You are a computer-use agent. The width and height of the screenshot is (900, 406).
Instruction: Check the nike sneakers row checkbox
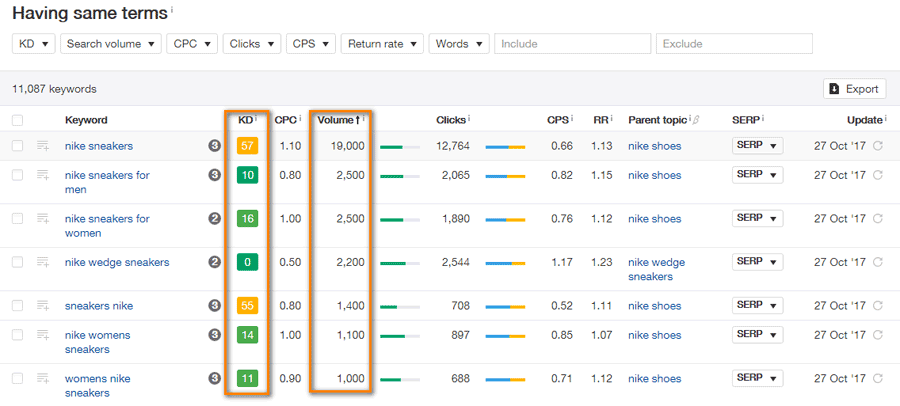tap(18, 146)
